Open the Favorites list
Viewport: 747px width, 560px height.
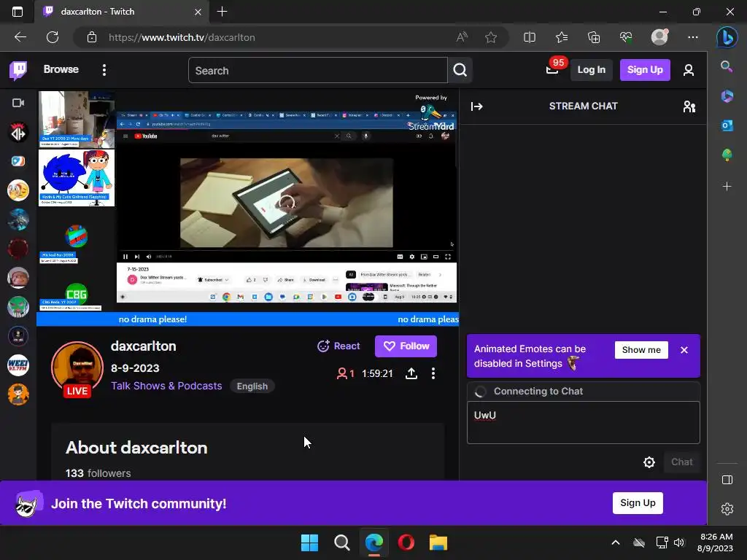562,37
